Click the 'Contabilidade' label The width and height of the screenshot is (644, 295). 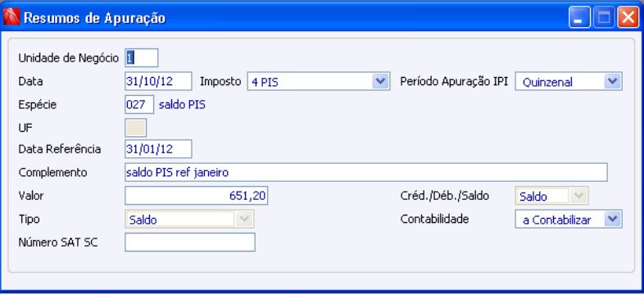pos(434,219)
